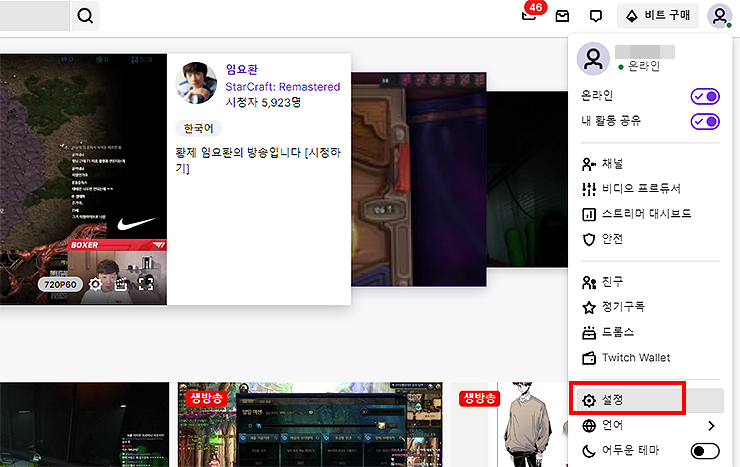This screenshot has height=467, width=740.
Task: Open the live game stream thumbnail
Action: click(310, 425)
